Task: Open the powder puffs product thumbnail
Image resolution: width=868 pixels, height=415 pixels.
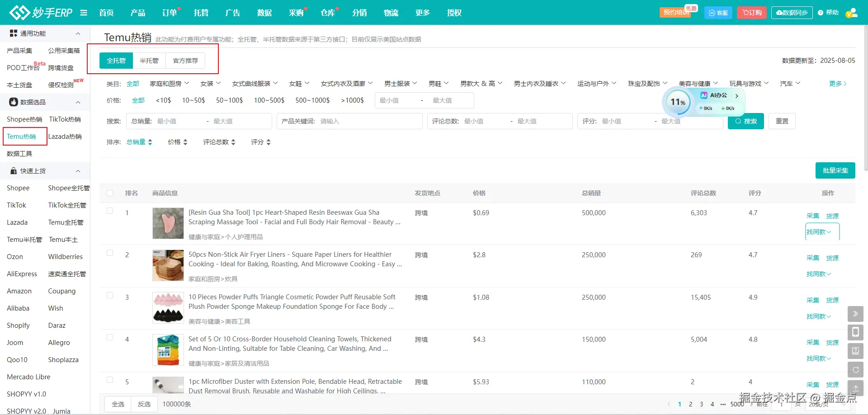Action: [x=168, y=308]
